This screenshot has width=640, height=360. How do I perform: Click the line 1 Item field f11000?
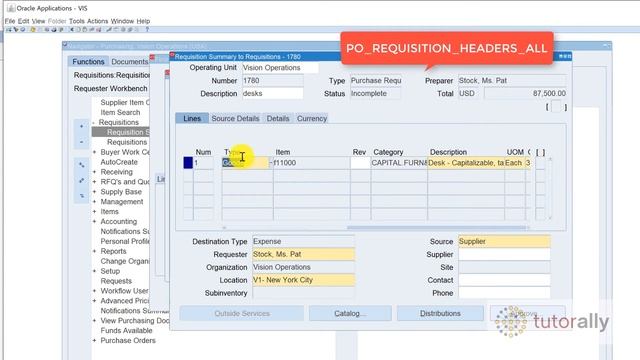(x=311, y=163)
